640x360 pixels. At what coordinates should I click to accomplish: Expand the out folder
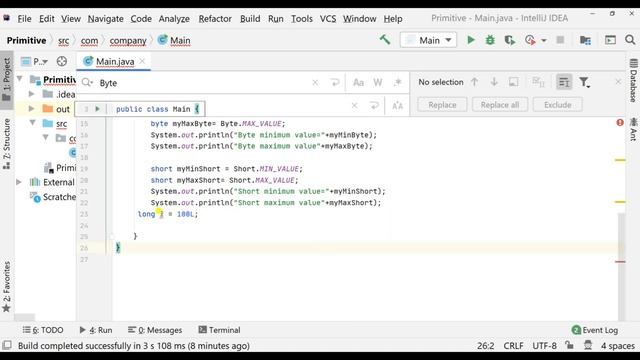coord(31,109)
